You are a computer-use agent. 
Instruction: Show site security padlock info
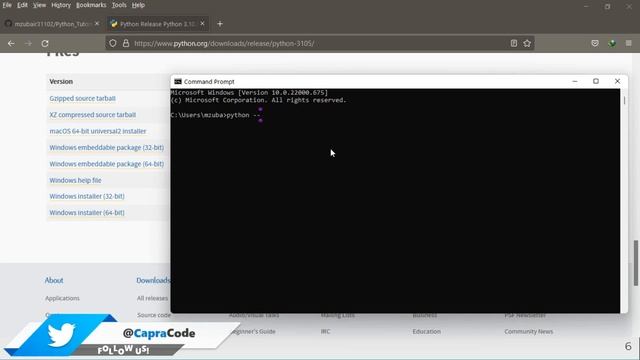coord(126,43)
